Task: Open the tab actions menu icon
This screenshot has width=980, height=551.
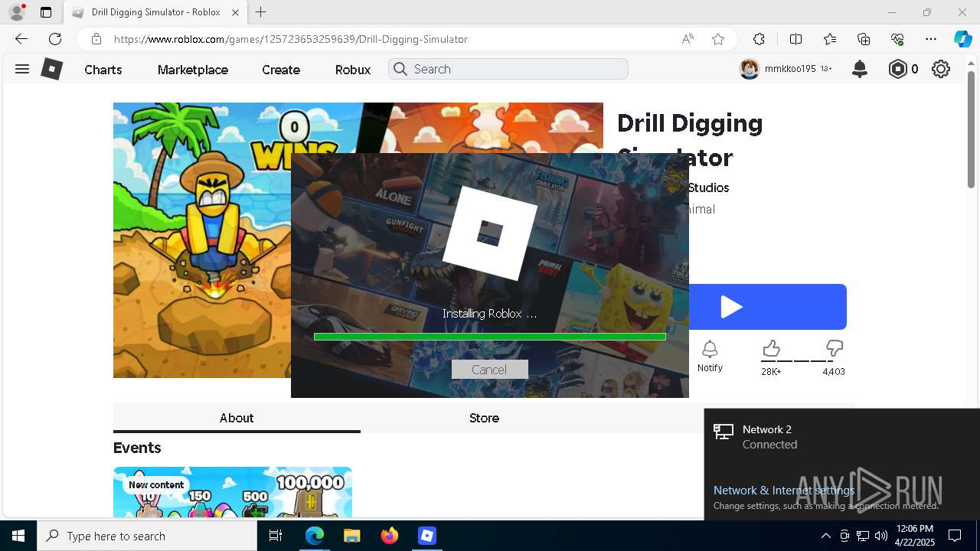Action: coord(46,12)
